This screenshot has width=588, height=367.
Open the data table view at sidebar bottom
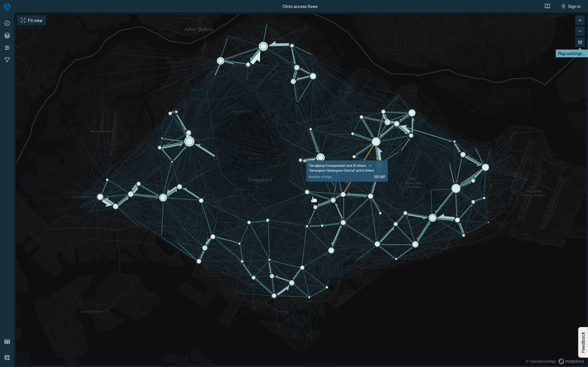[x=7, y=342]
